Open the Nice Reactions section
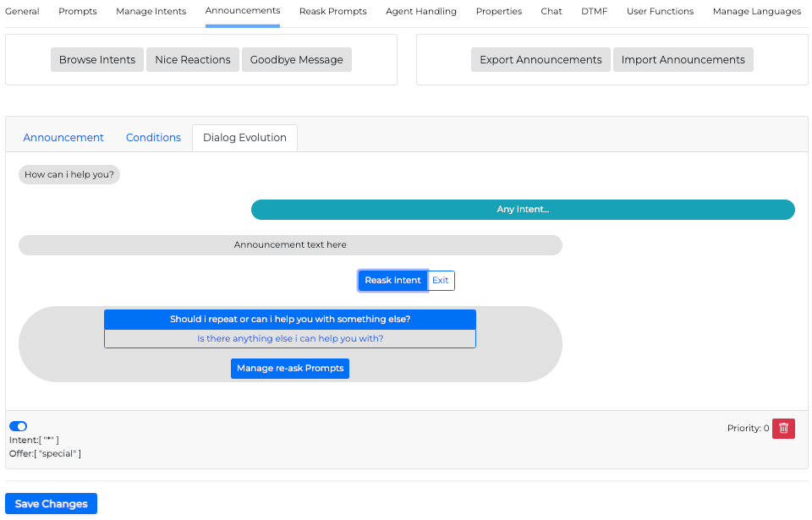The image size is (812, 520). pos(193,60)
